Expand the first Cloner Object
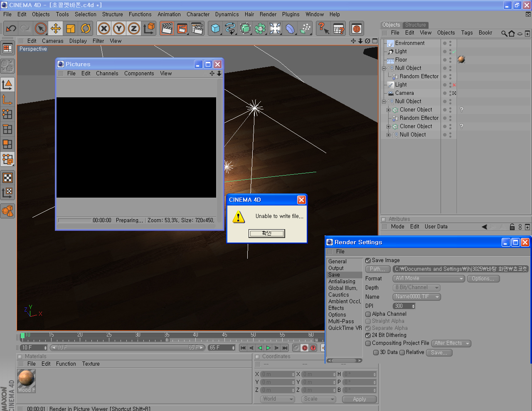Viewport: 532px width, 411px height. point(389,110)
